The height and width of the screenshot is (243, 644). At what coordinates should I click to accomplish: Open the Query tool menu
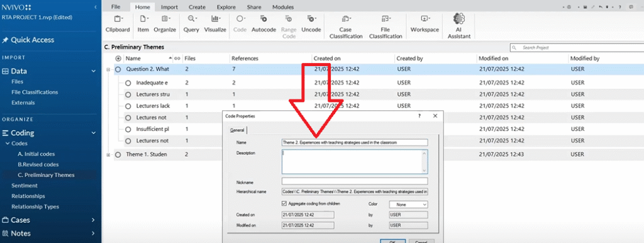(x=191, y=24)
